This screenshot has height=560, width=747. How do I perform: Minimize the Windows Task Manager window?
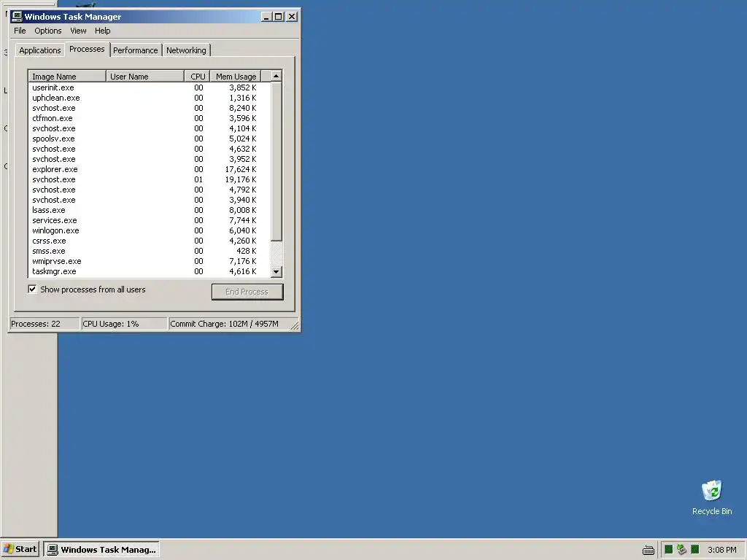266,17
